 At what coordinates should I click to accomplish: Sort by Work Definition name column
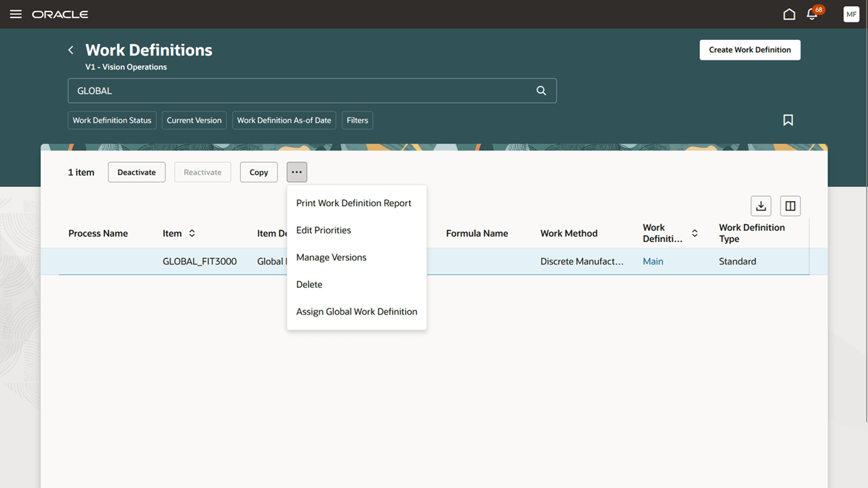pyautogui.click(x=694, y=233)
